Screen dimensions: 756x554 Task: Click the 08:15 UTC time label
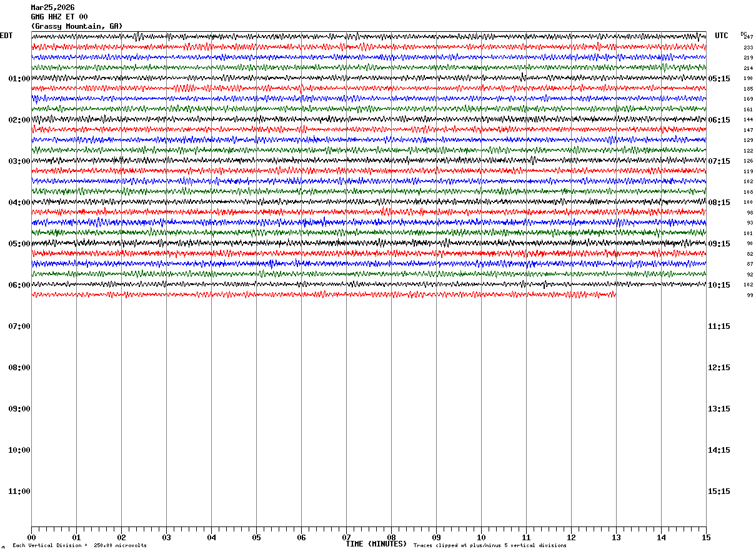pyautogui.click(x=720, y=203)
